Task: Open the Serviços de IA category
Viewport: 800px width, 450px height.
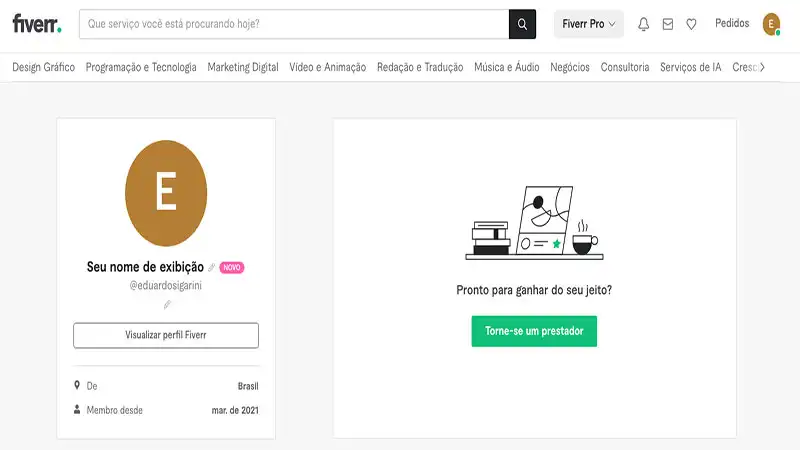Action: 691,68
